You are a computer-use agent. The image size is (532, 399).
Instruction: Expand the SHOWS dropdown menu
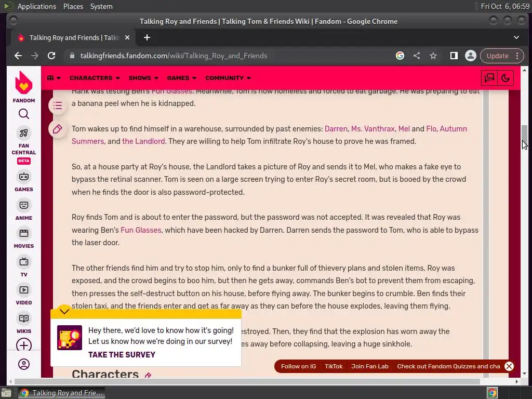coord(143,78)
